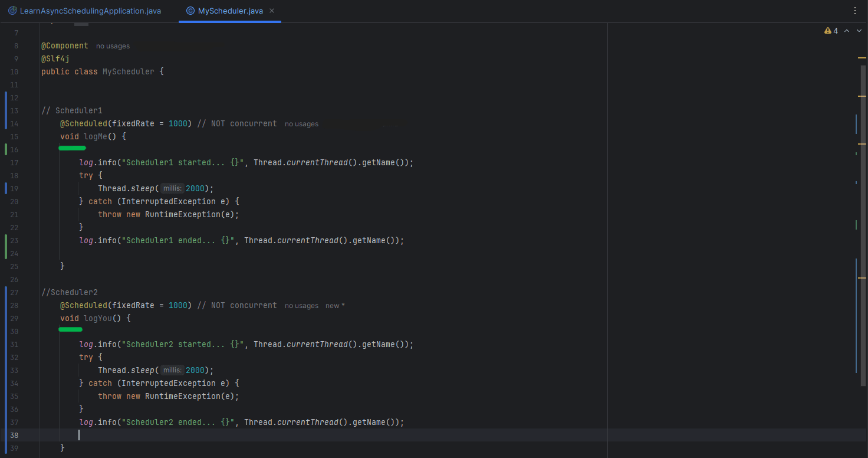Click getName on line 23
The image size is (868, 458).
[x=369, y=240]
